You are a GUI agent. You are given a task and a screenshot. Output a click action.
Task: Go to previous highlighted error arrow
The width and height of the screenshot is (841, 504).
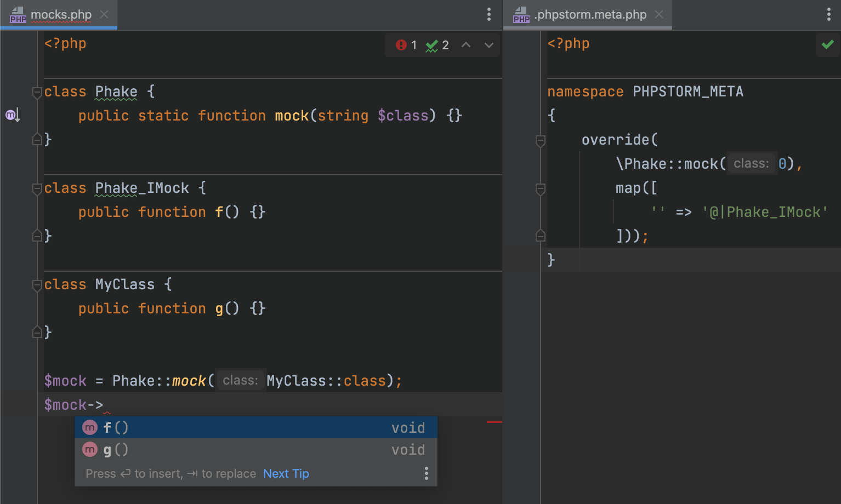466,45
